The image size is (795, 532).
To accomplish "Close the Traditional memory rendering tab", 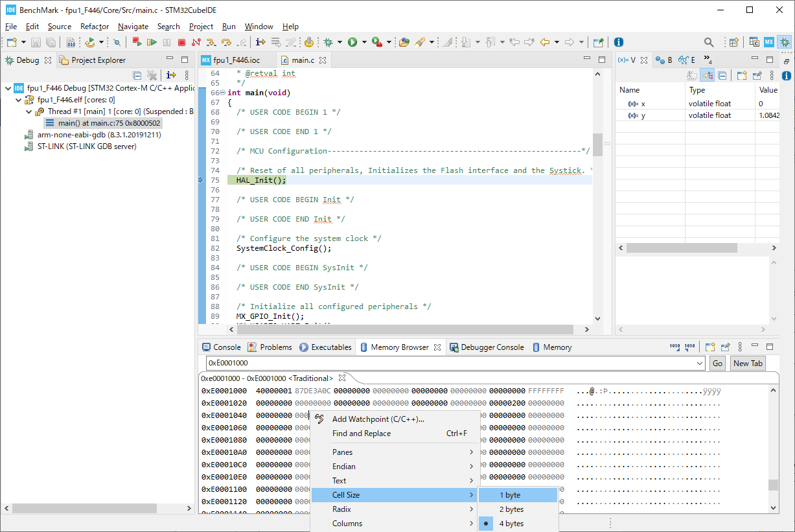I will tap(342, 378).
